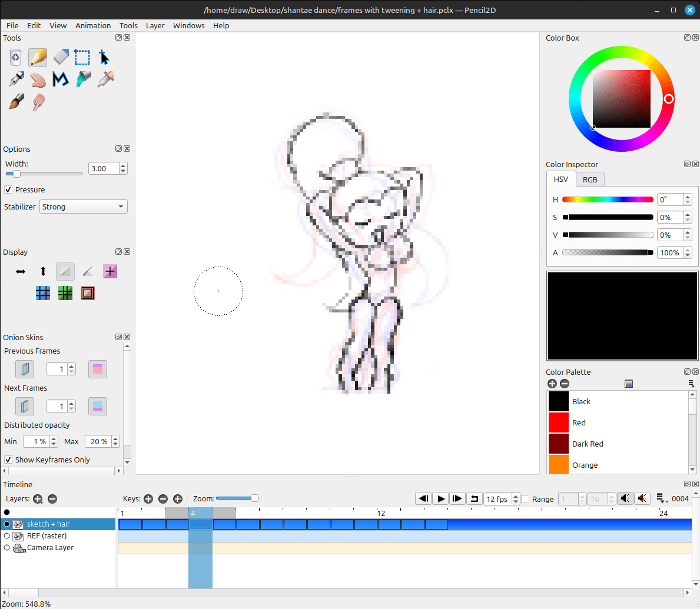Open the Windows menu
This screenshot has width=700, height=609.
point(188,25)
